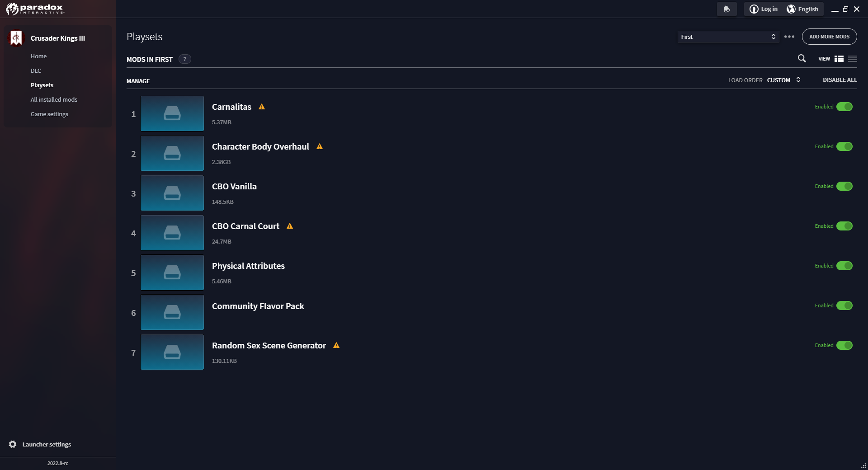This screenshot has width=868, height=470.
Task: Click the Mods in First heading
Action: point(150,59)
